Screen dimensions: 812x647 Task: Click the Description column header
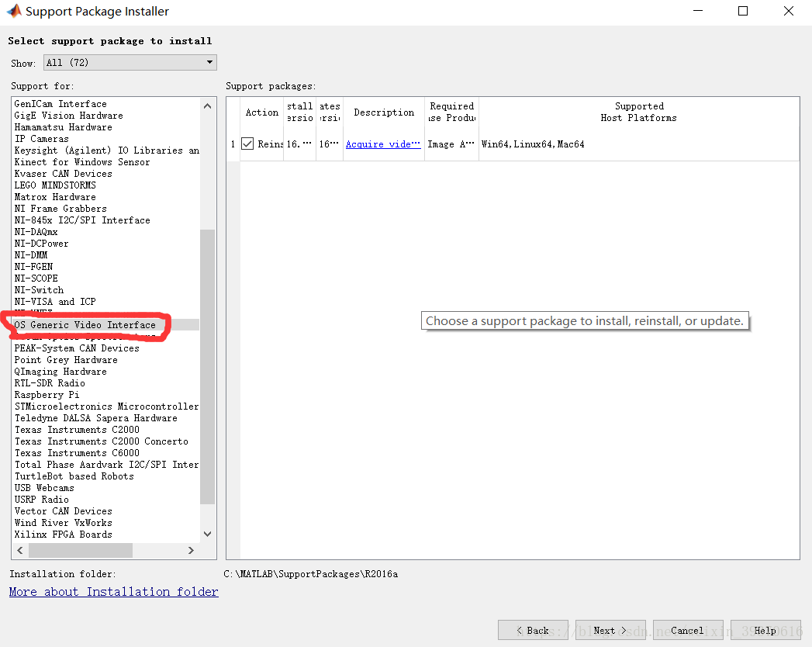coord(384,112)
